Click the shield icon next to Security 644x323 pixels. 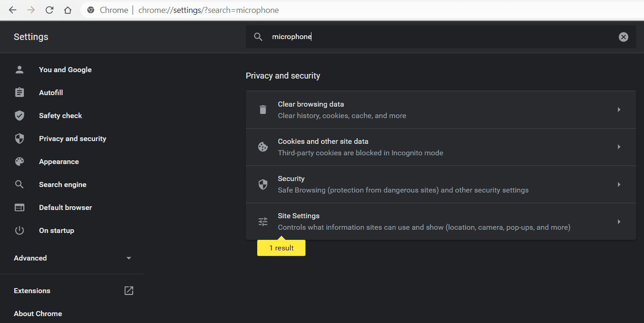pyautogui.click(x=263, y=184)
